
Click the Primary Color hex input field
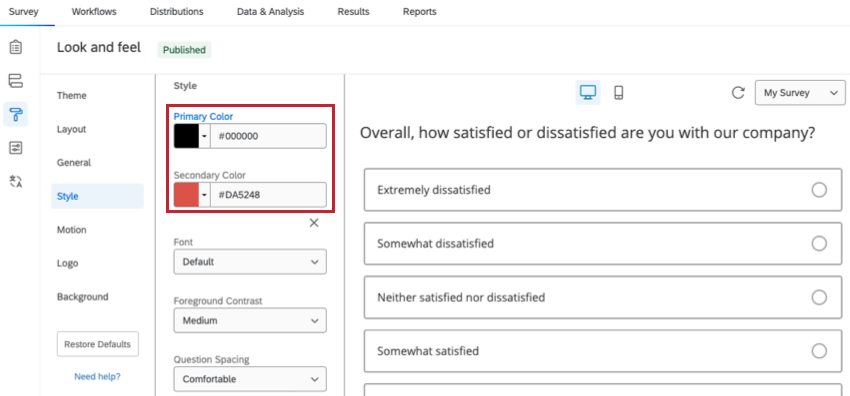click(x=268, y=136)
